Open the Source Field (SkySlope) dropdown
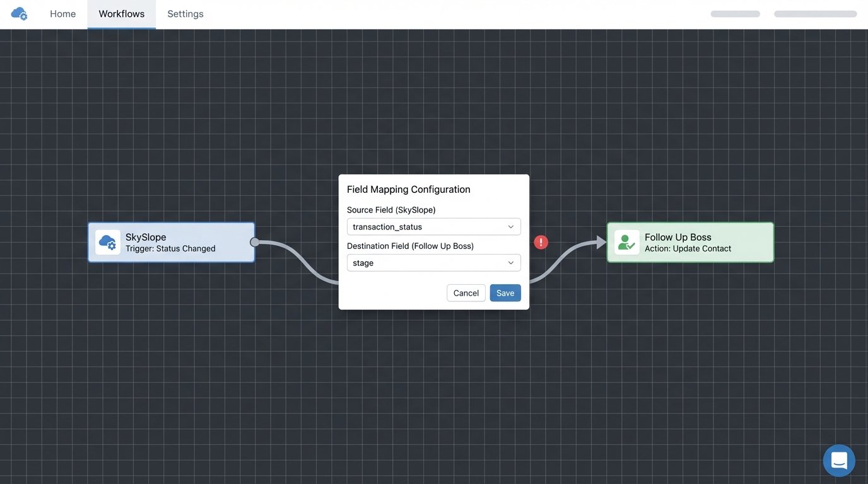868x484 pixels. 433,227
